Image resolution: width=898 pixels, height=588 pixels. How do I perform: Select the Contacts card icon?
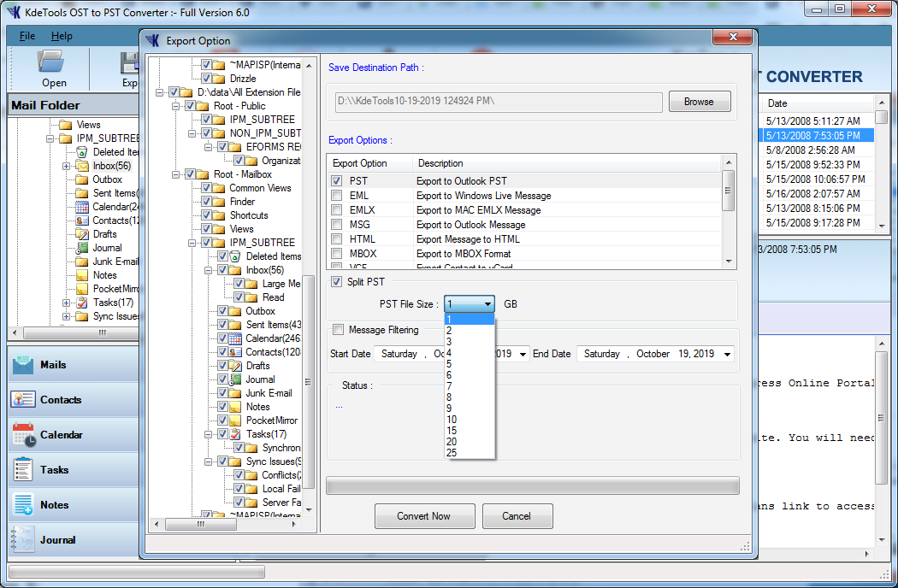(x=23, y=400)
